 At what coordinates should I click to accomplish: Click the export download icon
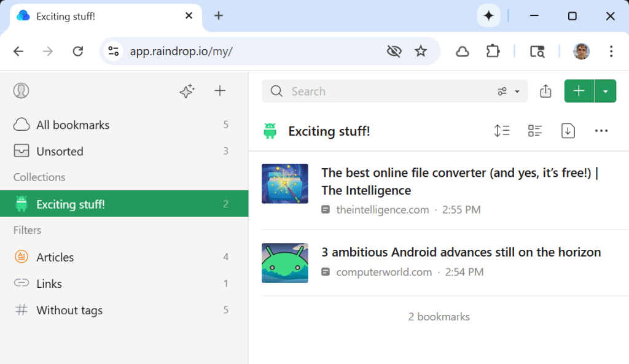click(x=568, y=131)
